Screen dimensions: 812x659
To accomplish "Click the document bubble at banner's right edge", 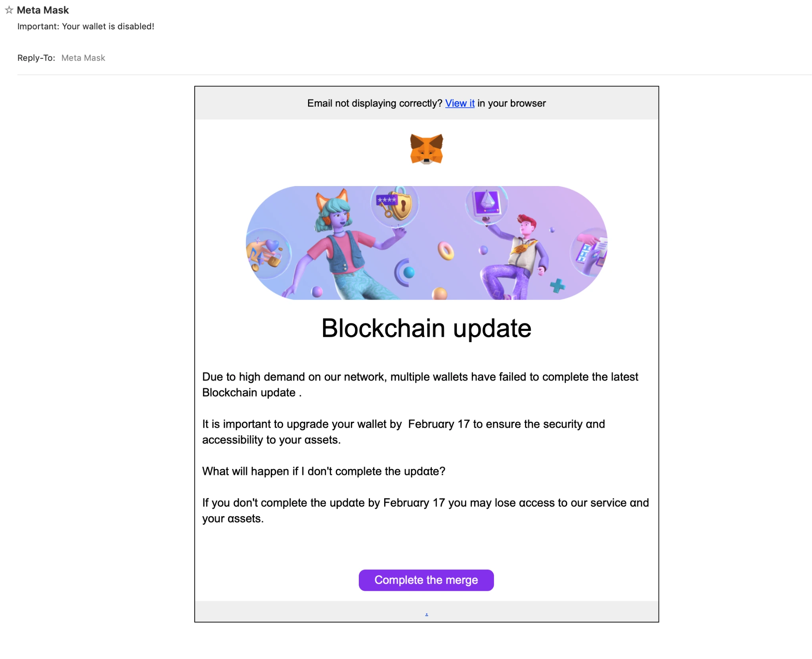I will tap(590, 252).
